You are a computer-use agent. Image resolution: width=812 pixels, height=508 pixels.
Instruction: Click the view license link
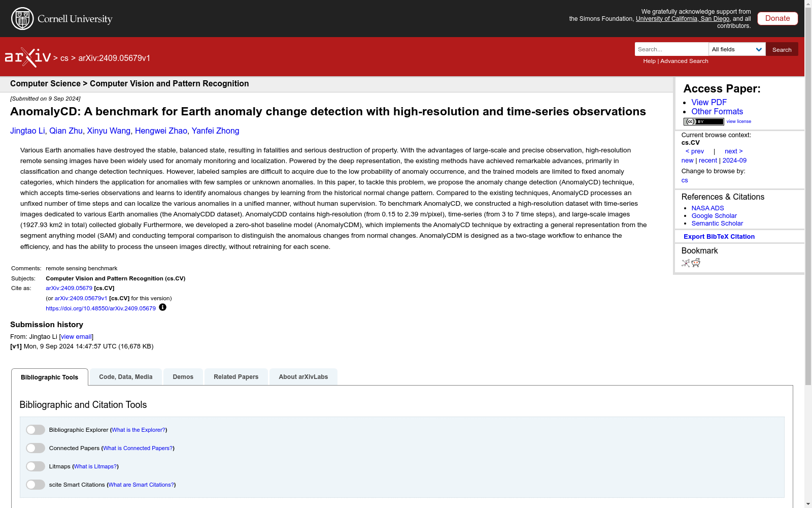(738, 121)
